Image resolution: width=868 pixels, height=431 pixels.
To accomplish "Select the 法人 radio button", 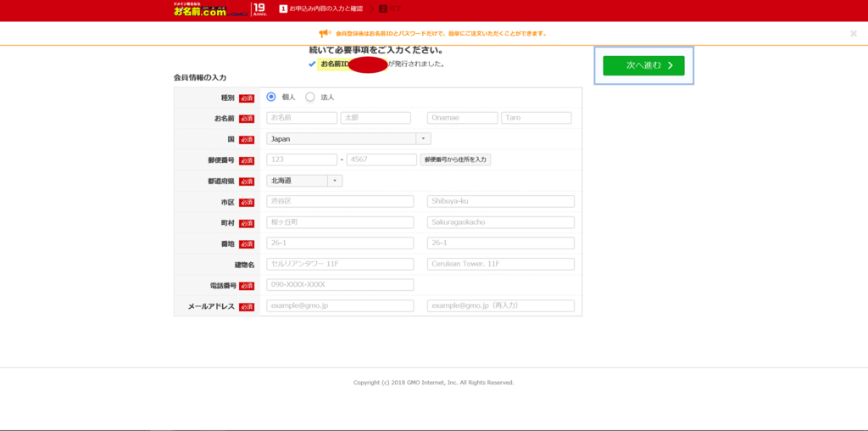I will 310,97.
